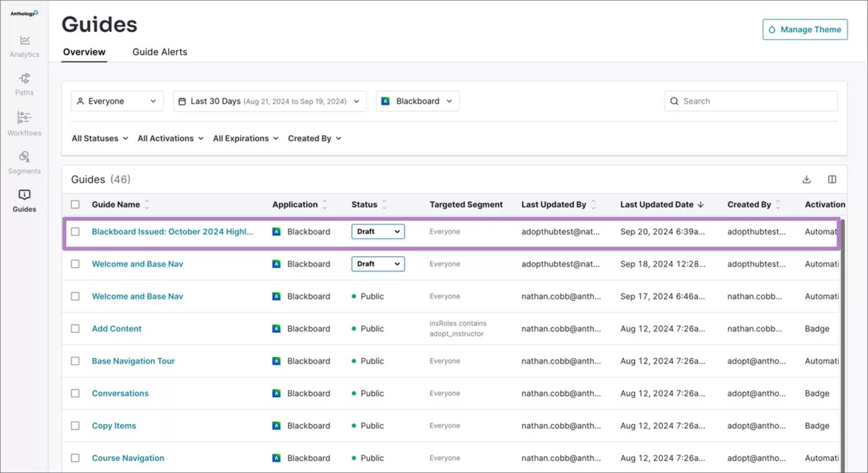
Task: Click the download export icon above the table
Action: pyautogui.click(x=806, y=179)
